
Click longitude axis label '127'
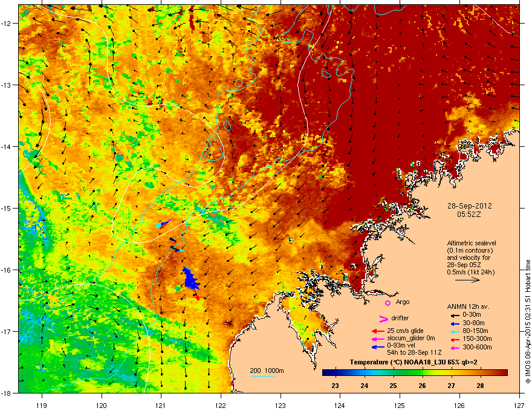(519, 405)
